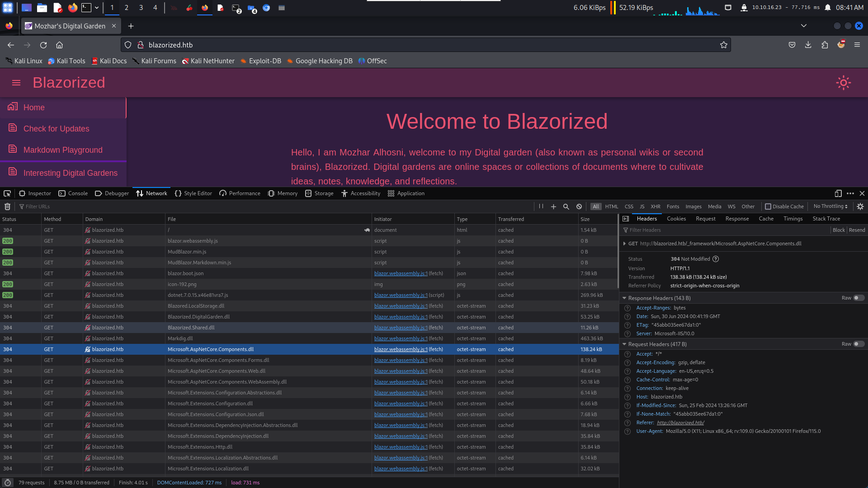Screen dimensions: 868x488
Task: Click the Block button
Action: tap(839, 230)
